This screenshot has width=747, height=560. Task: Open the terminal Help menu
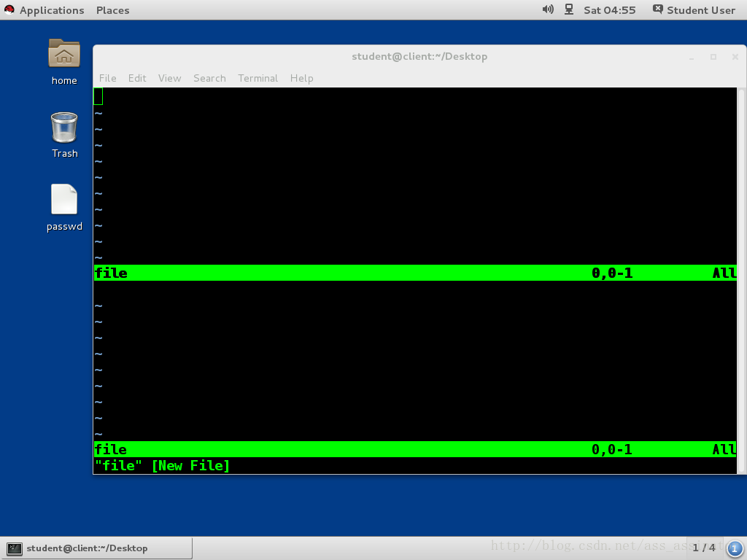[301, 78]
